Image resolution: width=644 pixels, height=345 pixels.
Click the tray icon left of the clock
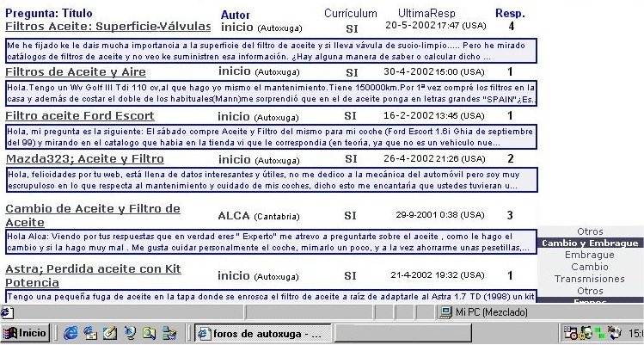point(615,333)
